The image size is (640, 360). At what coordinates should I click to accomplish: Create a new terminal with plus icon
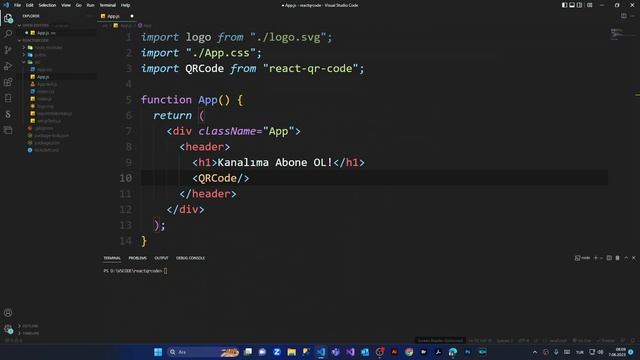point(596,258)
